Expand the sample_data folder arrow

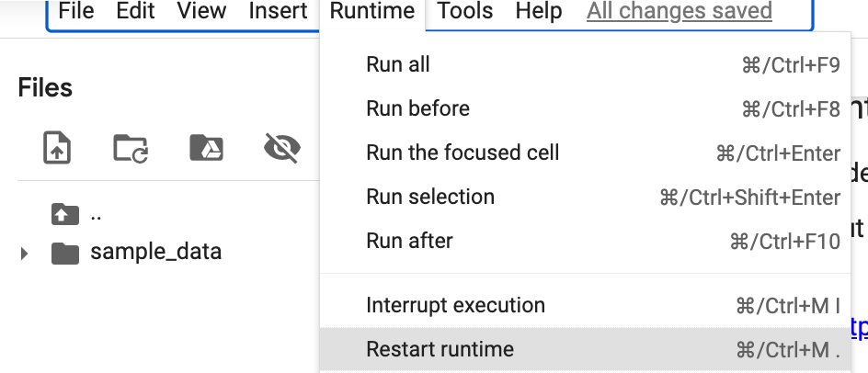pos(24,254)
